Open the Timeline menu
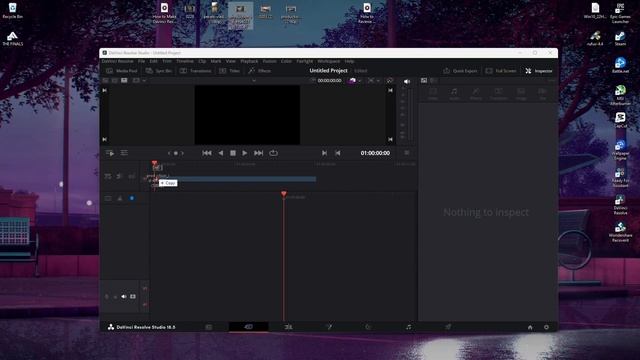This screenshot has height=360, width=640. [x=185, y=61]
